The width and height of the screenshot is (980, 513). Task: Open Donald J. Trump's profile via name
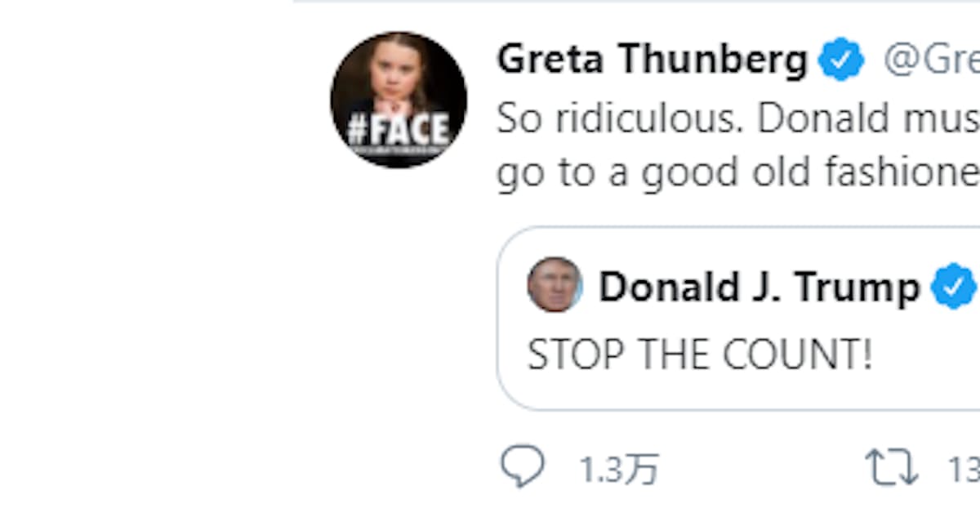(759, 288)
